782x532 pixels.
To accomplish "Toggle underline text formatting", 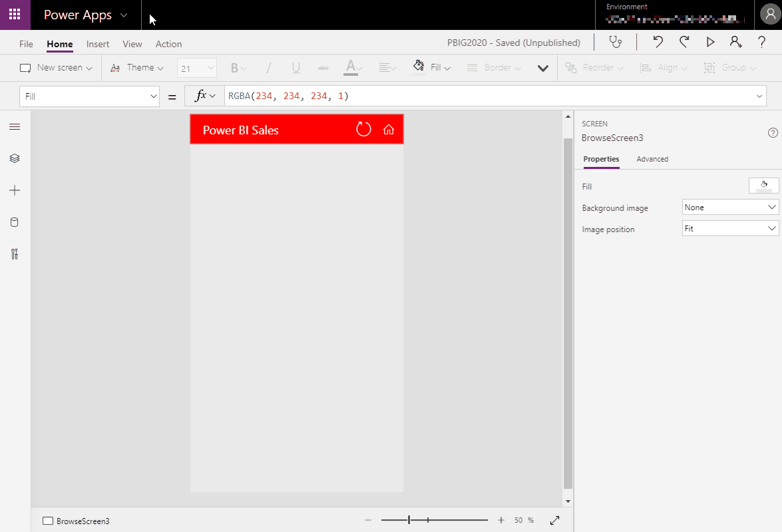I will pos(295,68).
